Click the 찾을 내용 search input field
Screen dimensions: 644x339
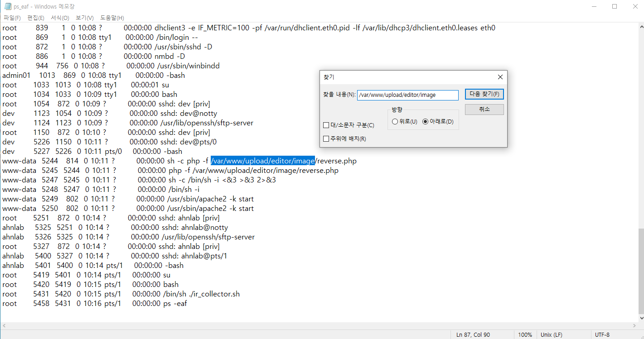pos(407,95)
